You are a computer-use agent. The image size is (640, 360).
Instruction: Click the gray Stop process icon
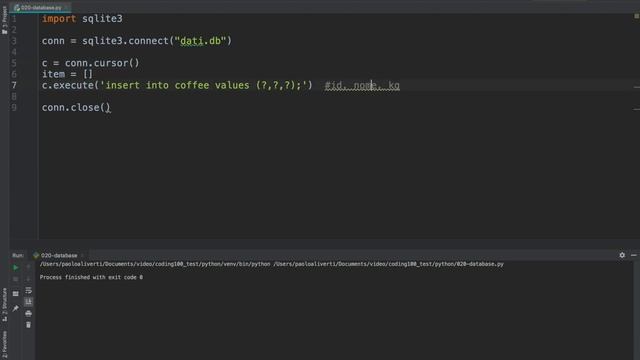coord(16,280)
